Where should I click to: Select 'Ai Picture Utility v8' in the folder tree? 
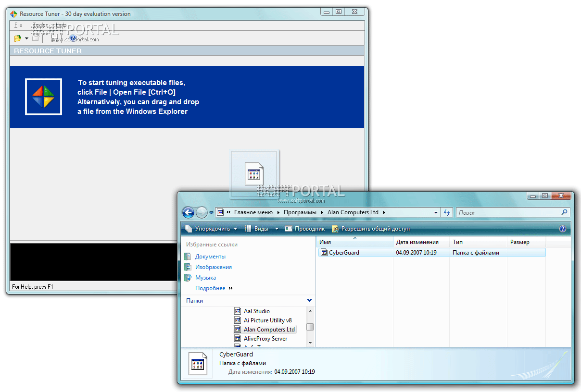pyautogui.click(x=268, y=320)
